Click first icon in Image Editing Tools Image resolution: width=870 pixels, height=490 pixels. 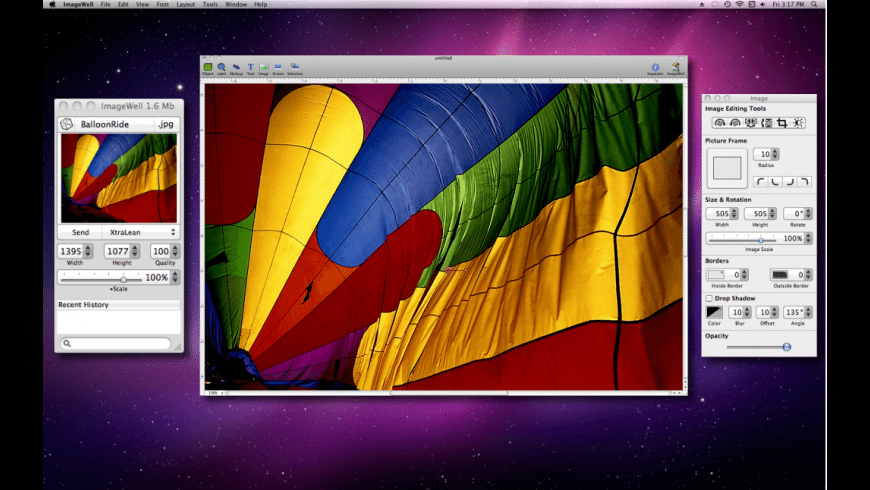(x=720, y=123)
